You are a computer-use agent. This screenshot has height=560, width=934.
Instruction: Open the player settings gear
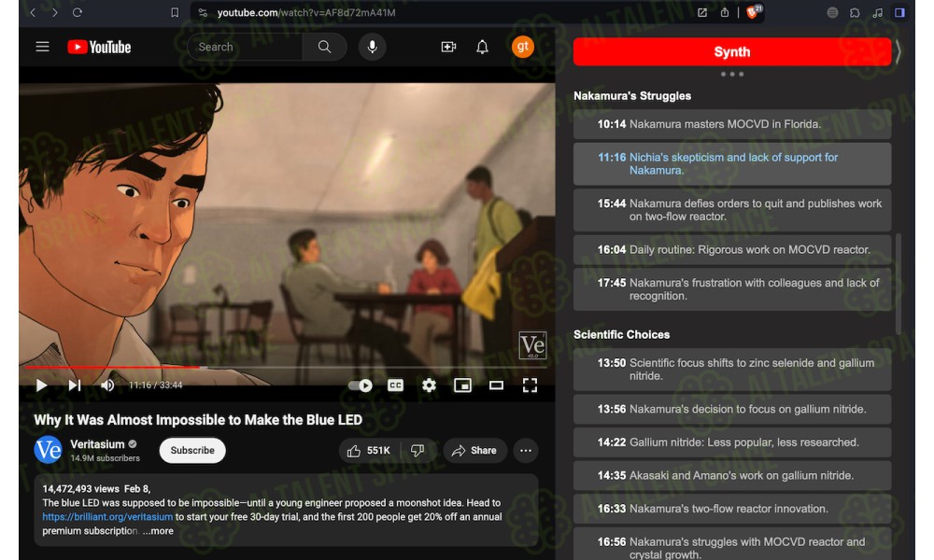pyautogui.click(x=429, y=385)
